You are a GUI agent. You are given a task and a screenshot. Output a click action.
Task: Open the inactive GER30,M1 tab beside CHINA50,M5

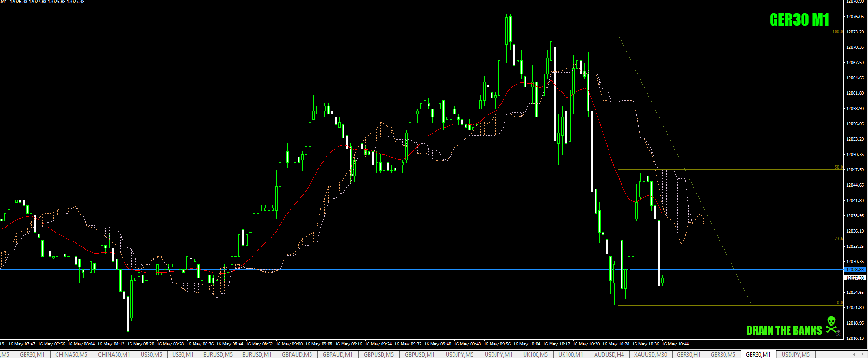tap(32, 355)
